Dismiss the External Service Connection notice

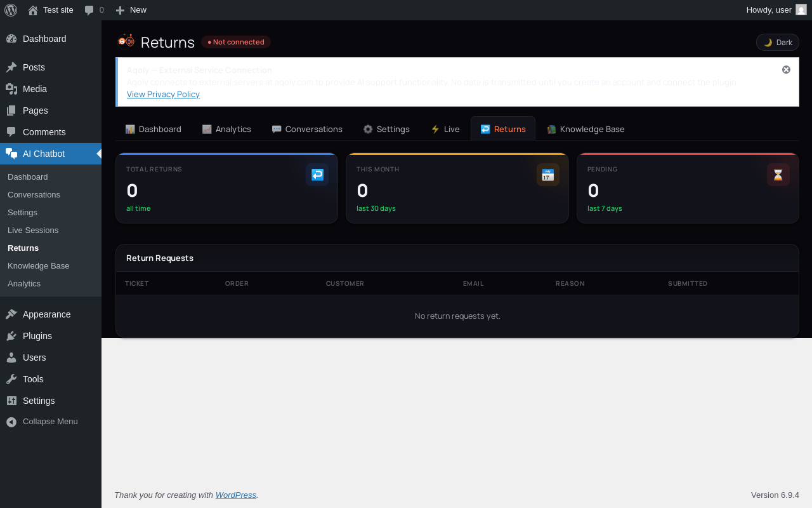click(786, 70)
